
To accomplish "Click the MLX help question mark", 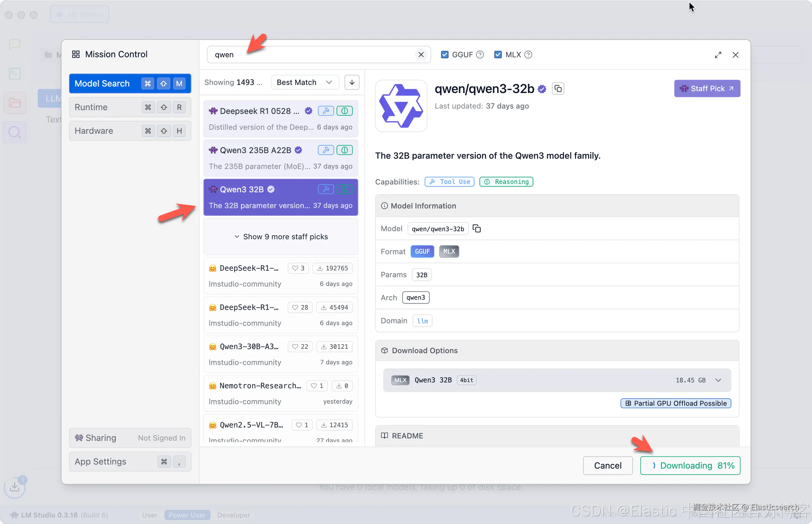I will pos(528,54).
